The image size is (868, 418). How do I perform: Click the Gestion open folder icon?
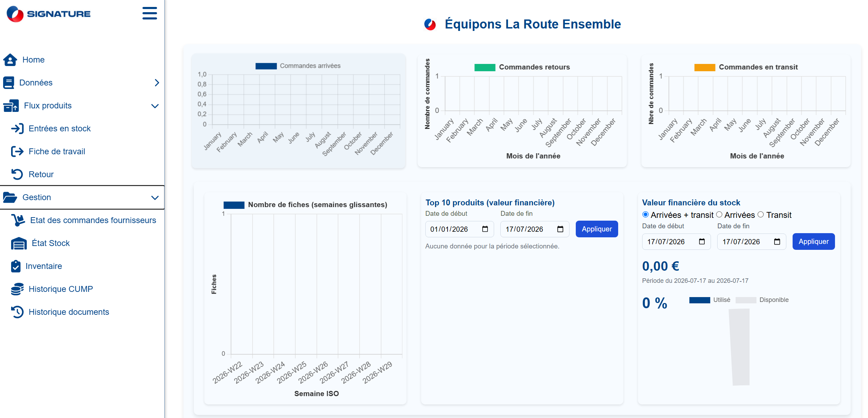click(10, 197)
